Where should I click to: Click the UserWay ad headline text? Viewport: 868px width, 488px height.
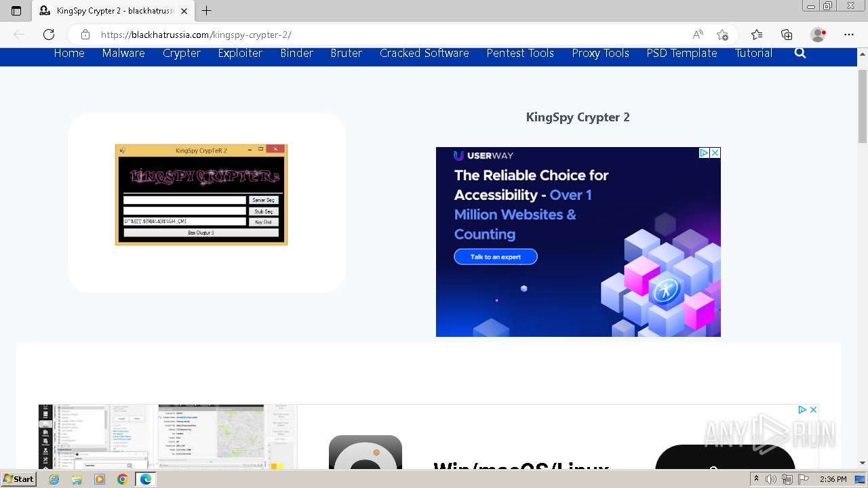[x=532, y=205]
